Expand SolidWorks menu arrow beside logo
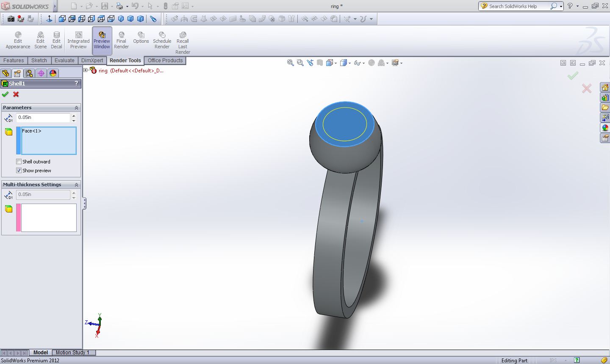 55,6
